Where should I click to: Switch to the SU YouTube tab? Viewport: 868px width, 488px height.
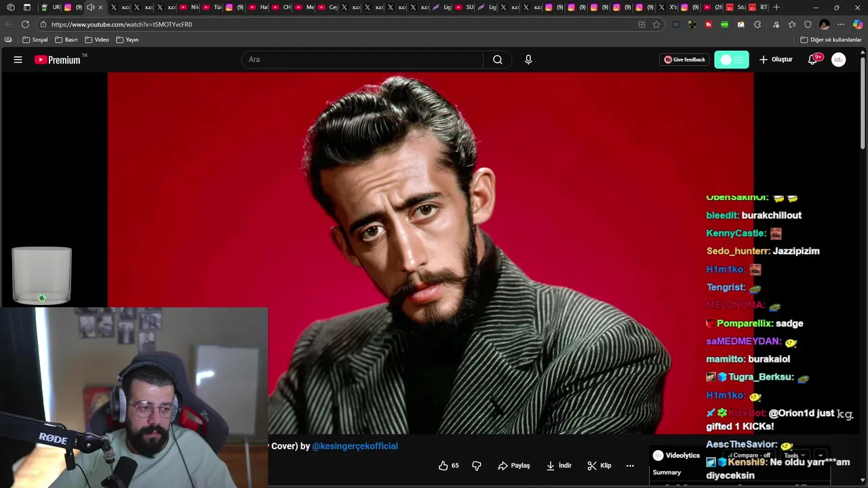click(465, 7)
